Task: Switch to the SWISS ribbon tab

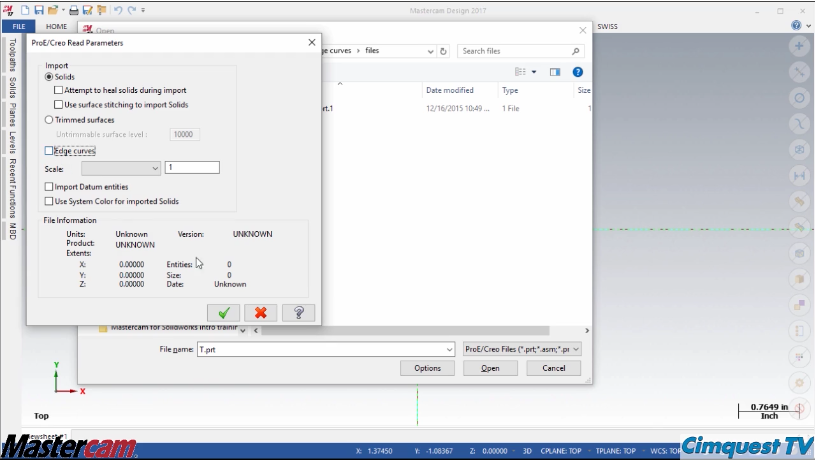Action: (x=607, y=27)
